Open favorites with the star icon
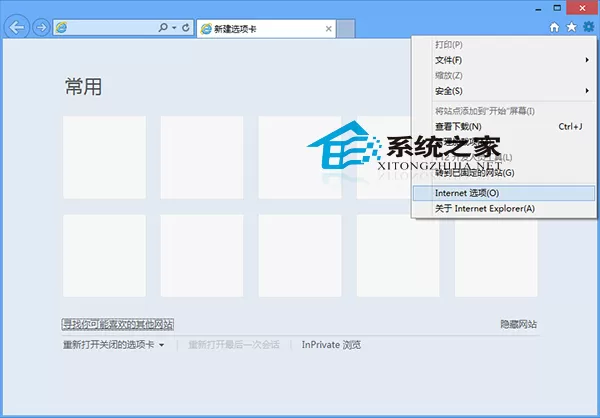 click(571, 27)
